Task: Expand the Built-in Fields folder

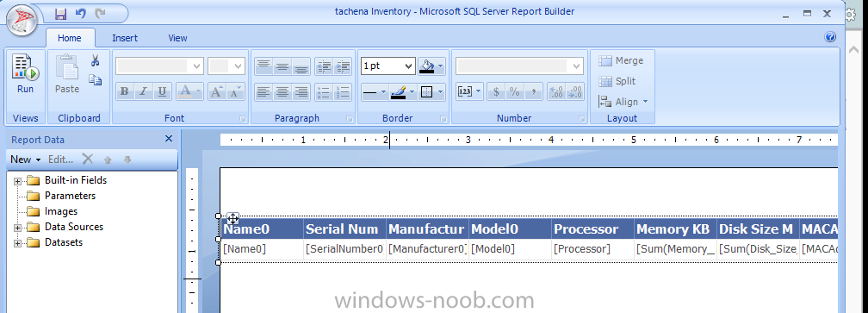Action: (x=18, y=181)
